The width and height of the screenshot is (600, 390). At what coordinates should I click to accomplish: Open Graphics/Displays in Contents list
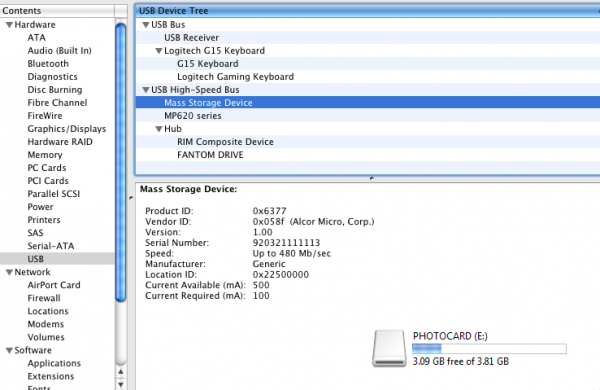67,129
